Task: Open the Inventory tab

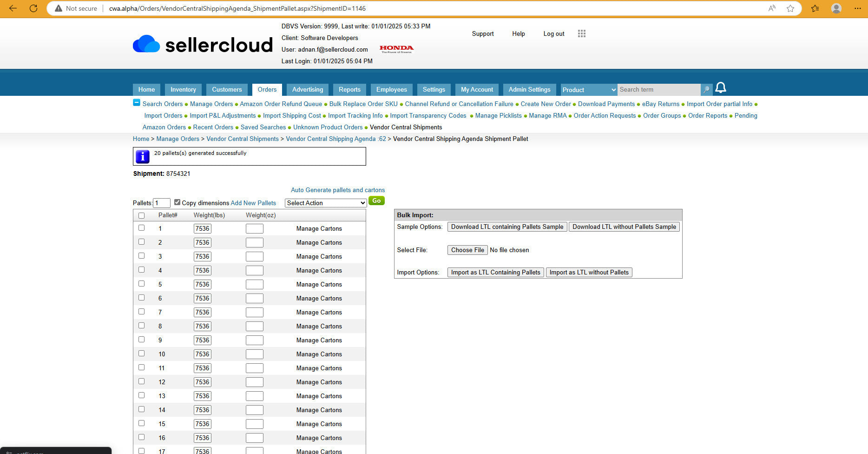Action: pos(183,90)
